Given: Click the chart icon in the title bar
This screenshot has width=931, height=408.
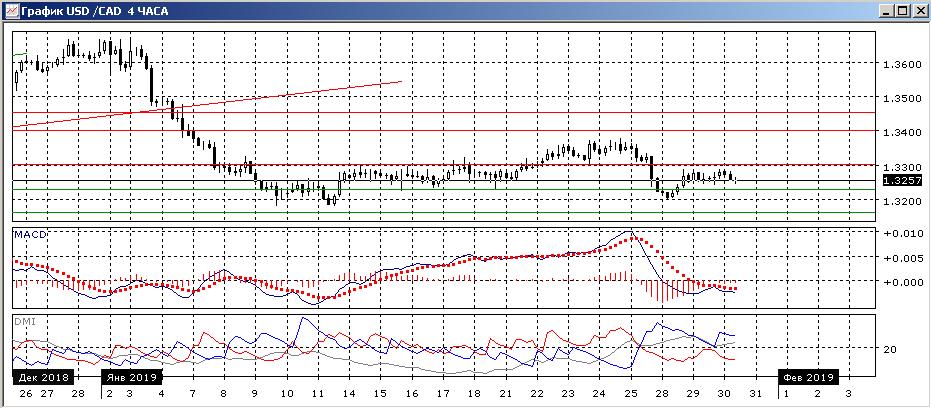Looking at the screenshot, I should point(11,11).
